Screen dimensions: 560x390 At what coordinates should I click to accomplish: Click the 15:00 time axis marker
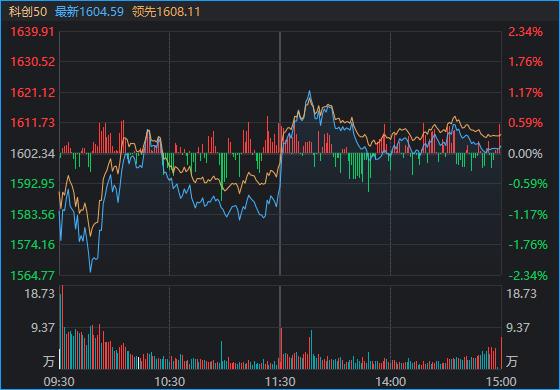pyautogui.click(x=501, y=382)
